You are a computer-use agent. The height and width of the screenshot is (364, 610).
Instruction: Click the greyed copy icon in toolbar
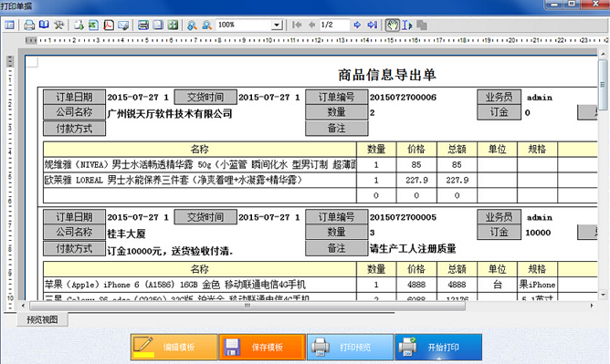click(x=422, y=26)
